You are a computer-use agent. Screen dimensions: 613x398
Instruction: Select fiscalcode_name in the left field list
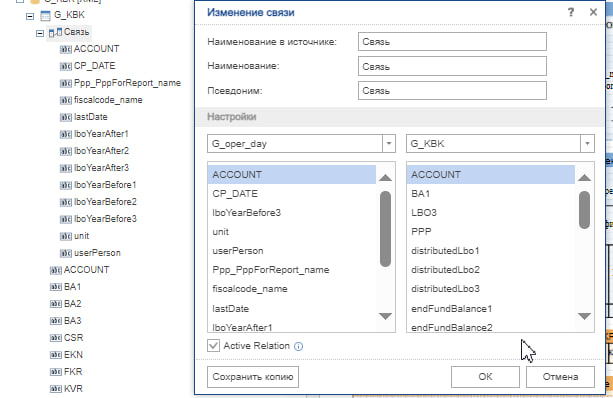point(292,289)
